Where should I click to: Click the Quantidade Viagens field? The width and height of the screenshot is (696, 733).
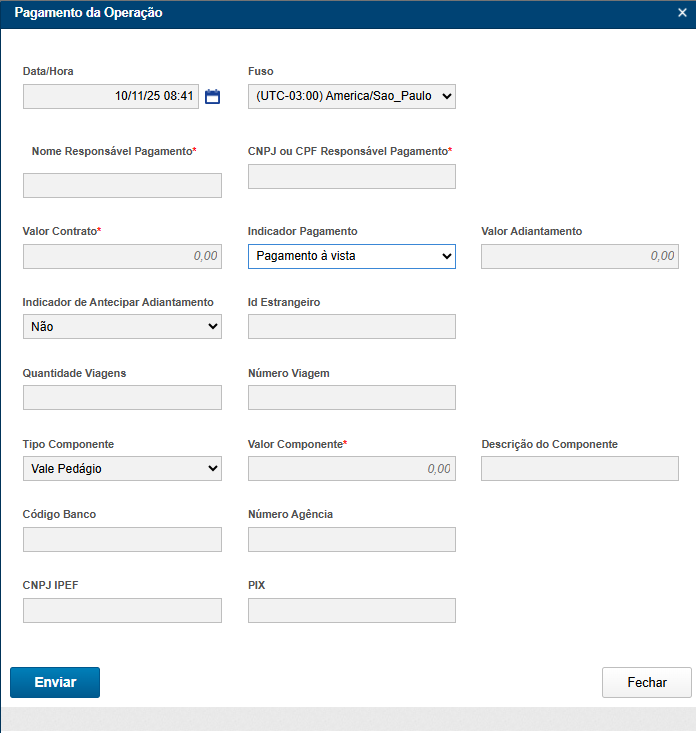pyautogui.click(x=122, y=397)
